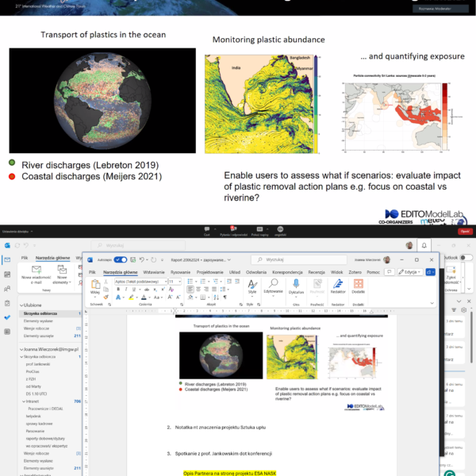Open the Style gallery button

252,287
